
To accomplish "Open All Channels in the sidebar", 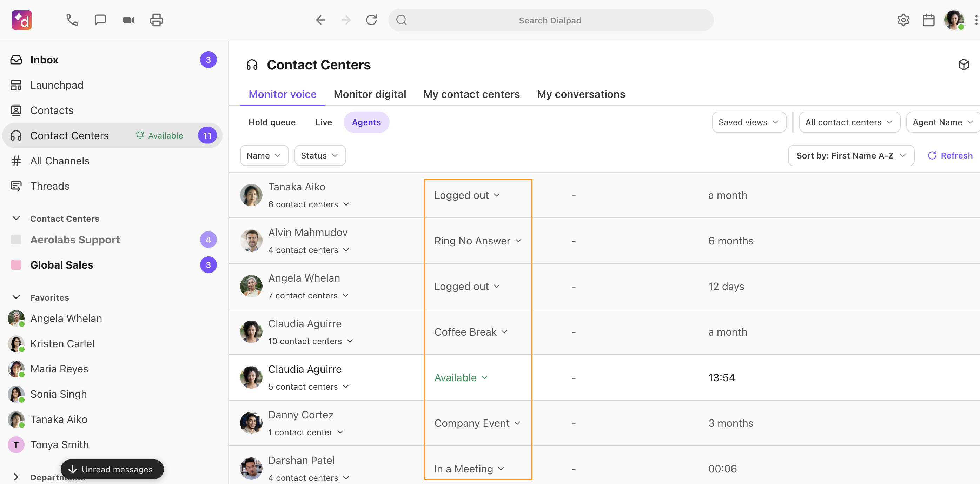I will [x=113, y=161].
